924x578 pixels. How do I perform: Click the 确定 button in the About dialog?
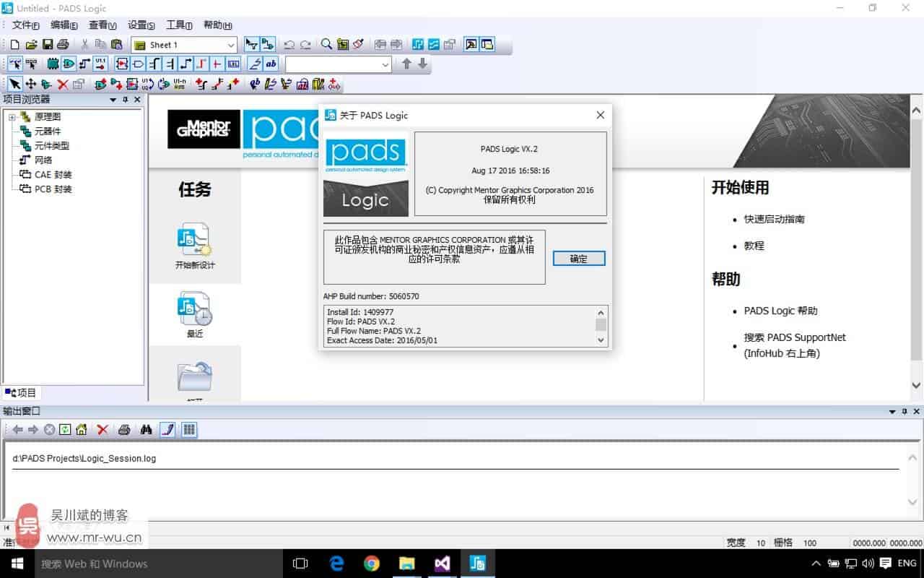[579, 259]
